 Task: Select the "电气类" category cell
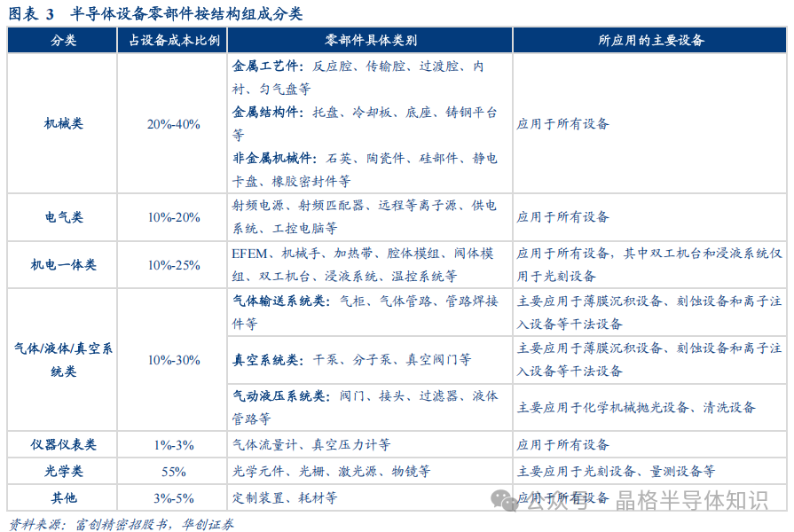(x=63, y=217)
